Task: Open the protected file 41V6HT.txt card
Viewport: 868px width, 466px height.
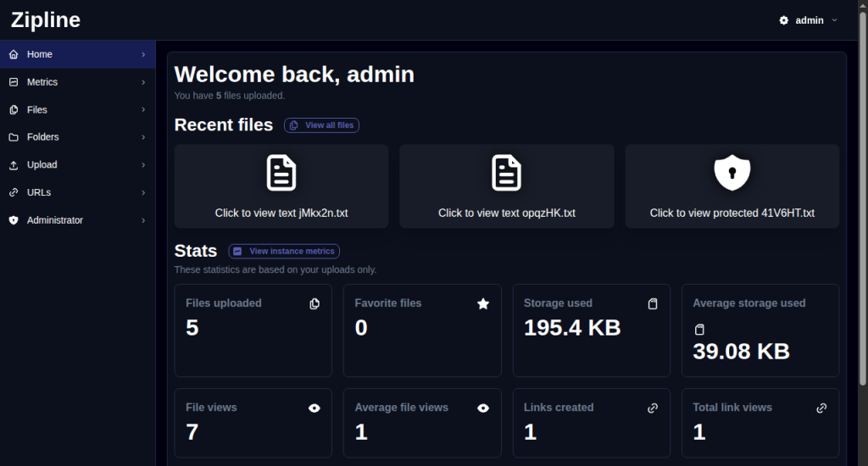Action: [732, 186]
